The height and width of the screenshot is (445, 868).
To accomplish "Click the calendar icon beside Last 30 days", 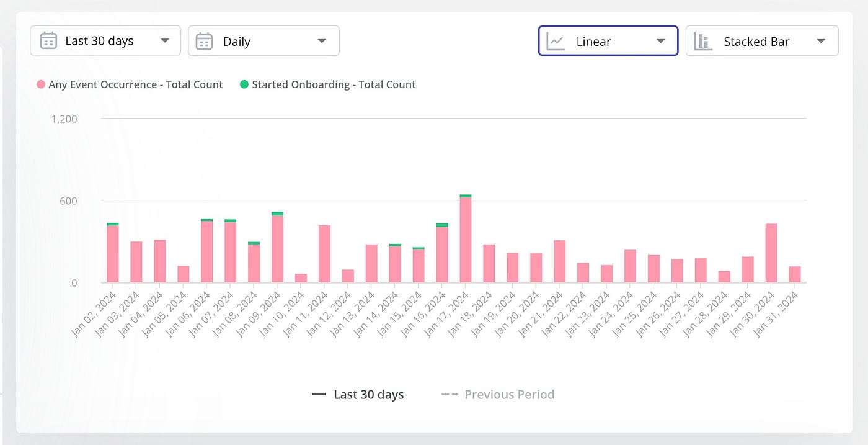I will 48,41.
